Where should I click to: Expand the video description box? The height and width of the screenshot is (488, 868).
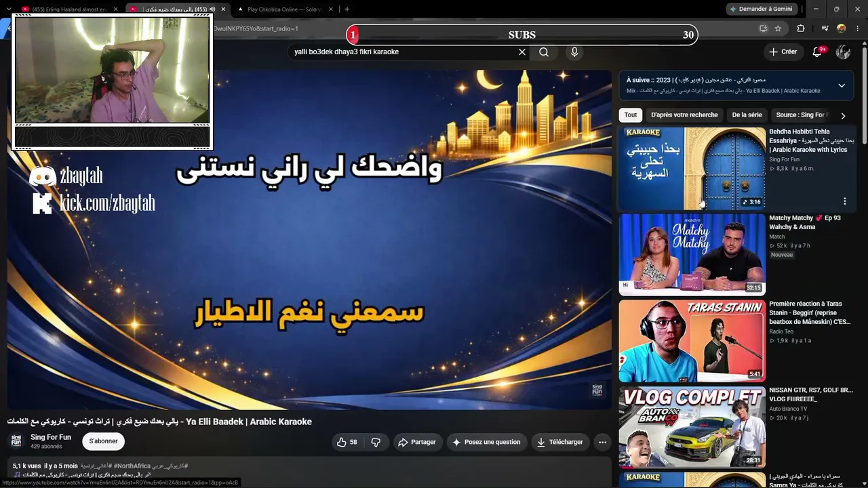click(309, 472)
